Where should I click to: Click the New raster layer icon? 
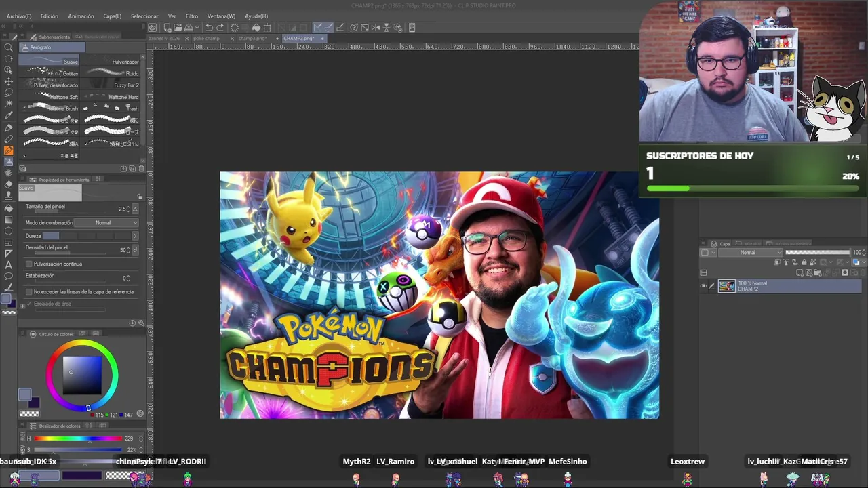[x=801, y=272]
